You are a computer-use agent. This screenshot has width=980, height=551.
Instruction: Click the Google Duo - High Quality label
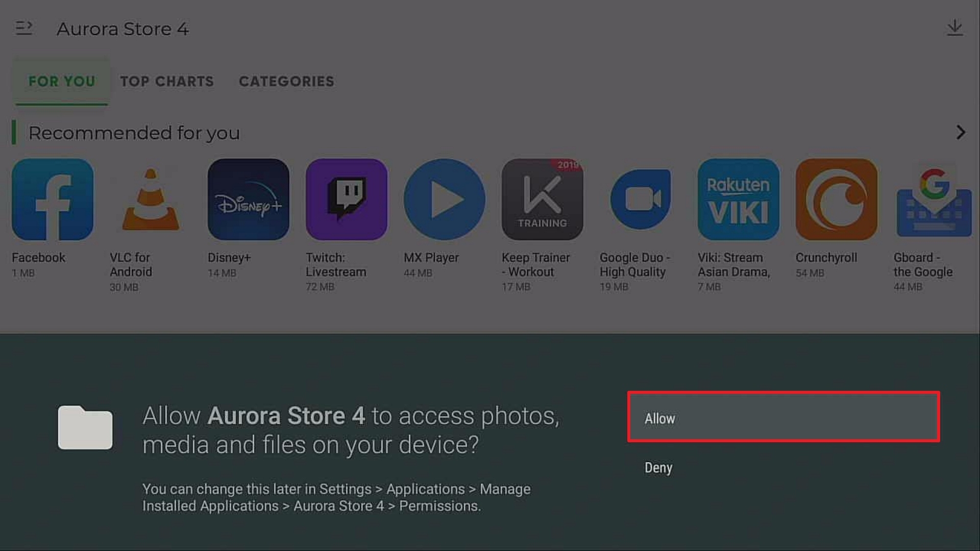click(x=635, y=265)
